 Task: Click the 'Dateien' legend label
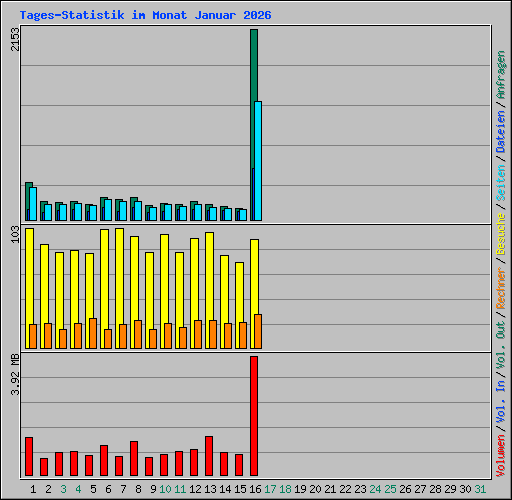(501, 131)
